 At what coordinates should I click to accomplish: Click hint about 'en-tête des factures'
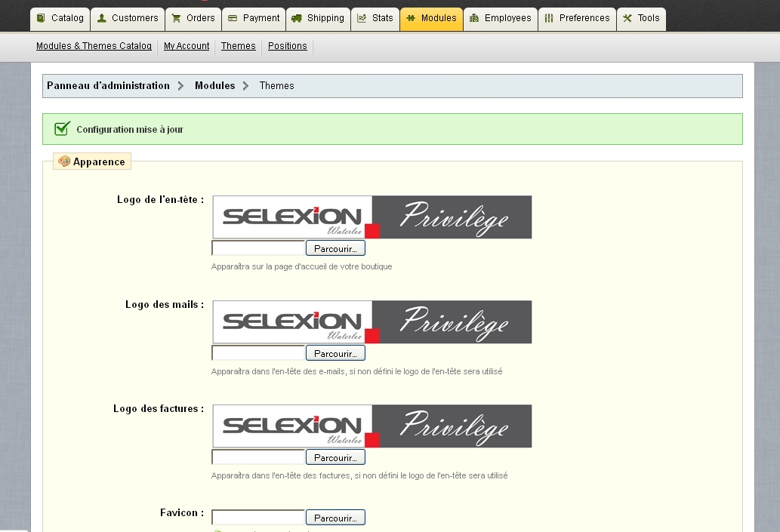tap(359, 475)
